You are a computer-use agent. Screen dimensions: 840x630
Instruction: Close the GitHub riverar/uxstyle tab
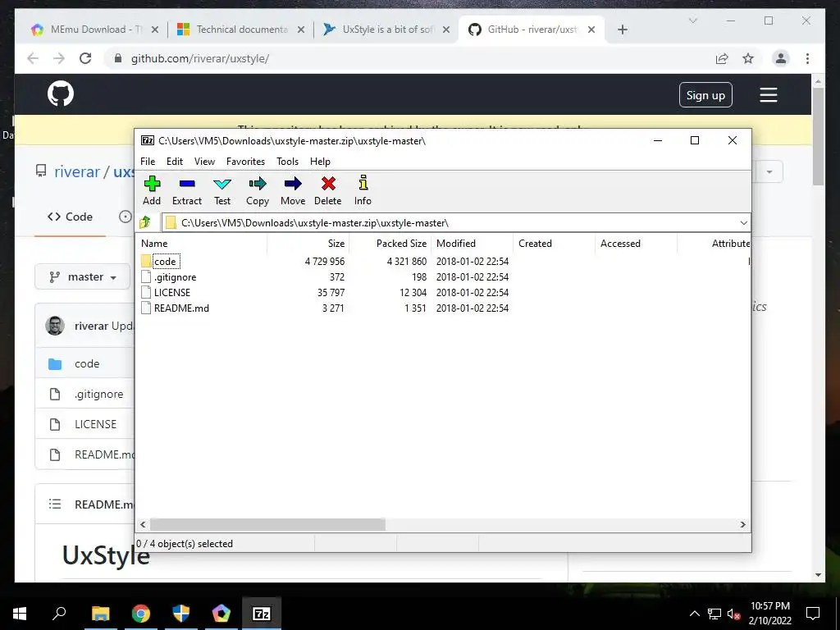(591, 30)
